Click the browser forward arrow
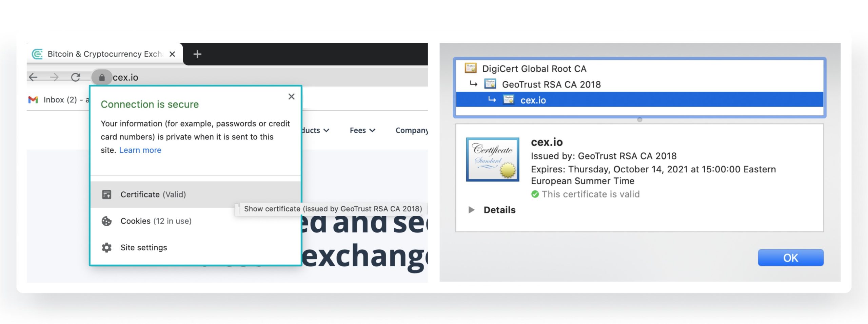This screenshot has width=868, height=324. (54, 77)
